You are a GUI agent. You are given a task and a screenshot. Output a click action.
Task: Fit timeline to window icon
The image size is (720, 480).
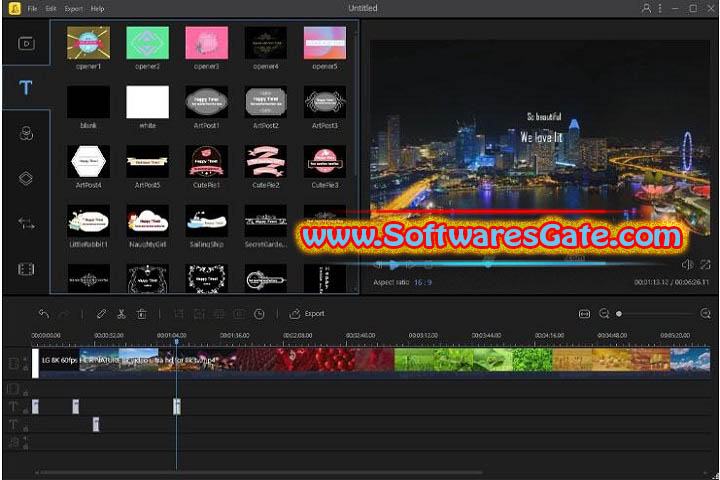tap(584, 314)
